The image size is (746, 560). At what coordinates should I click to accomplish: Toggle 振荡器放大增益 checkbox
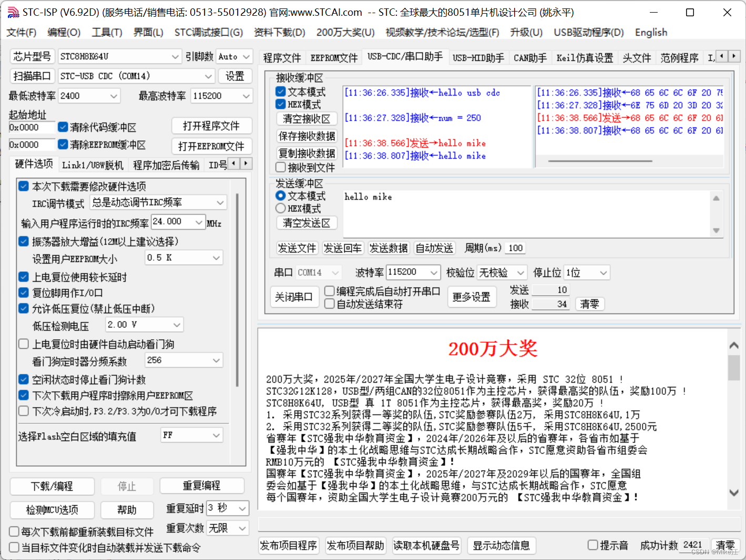tap(24, 241)
